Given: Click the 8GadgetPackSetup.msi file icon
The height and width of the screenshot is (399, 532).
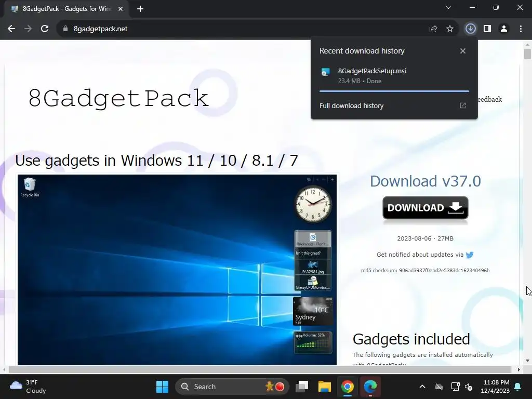Looking at the screenshot, I should tap(325, 72).
